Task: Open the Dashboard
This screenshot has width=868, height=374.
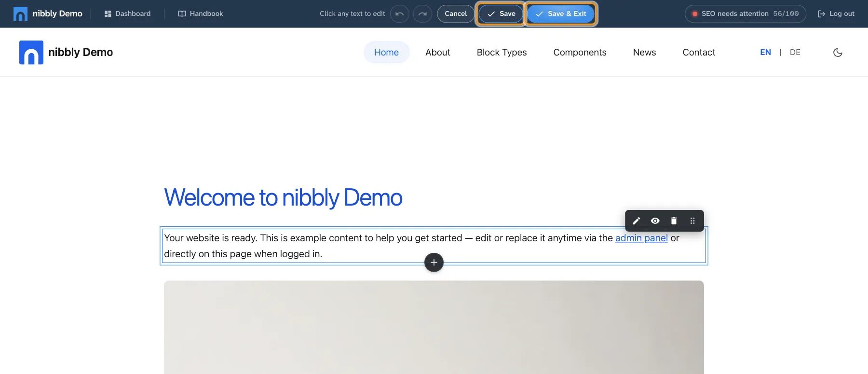Action: (x=127, y=14)
